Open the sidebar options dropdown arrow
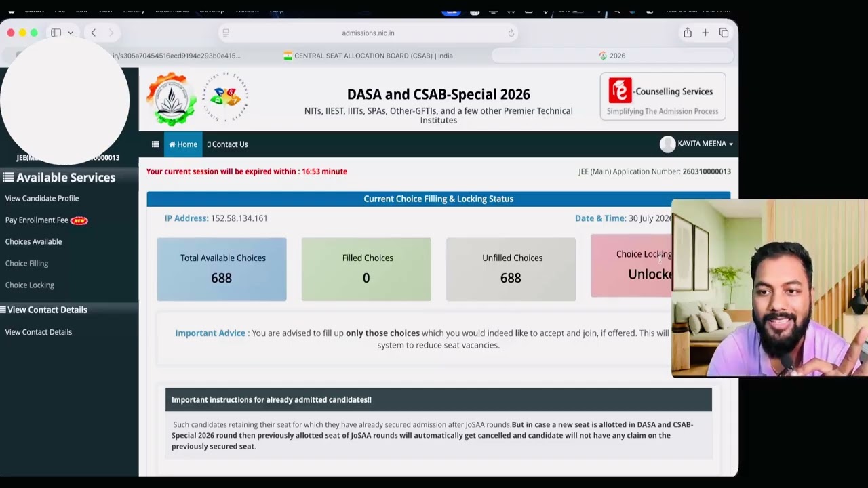Image resolution: width=868 pixels, height=488 pixels. 70,33
